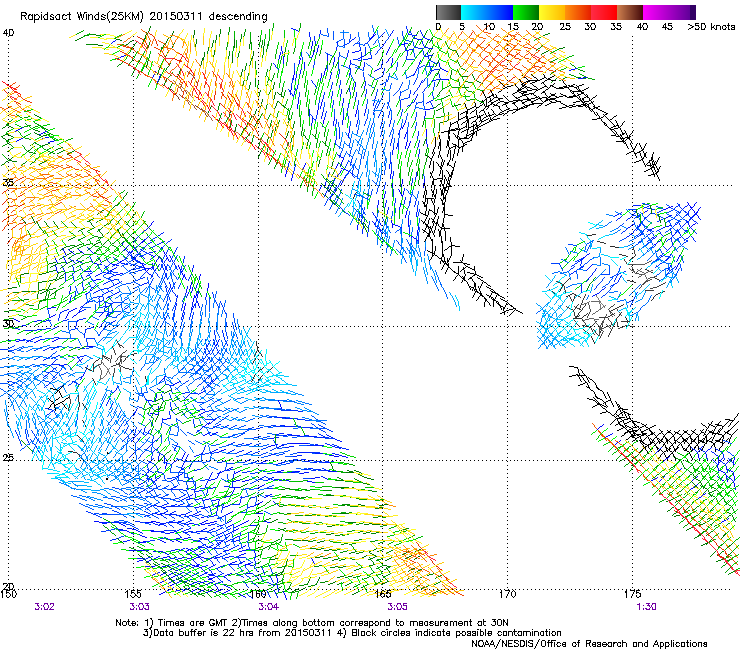Screen dimensions: 740x650
Task: Click the cyan-to-blue 5-15 knots legend swatch
Action: (487, 12)
